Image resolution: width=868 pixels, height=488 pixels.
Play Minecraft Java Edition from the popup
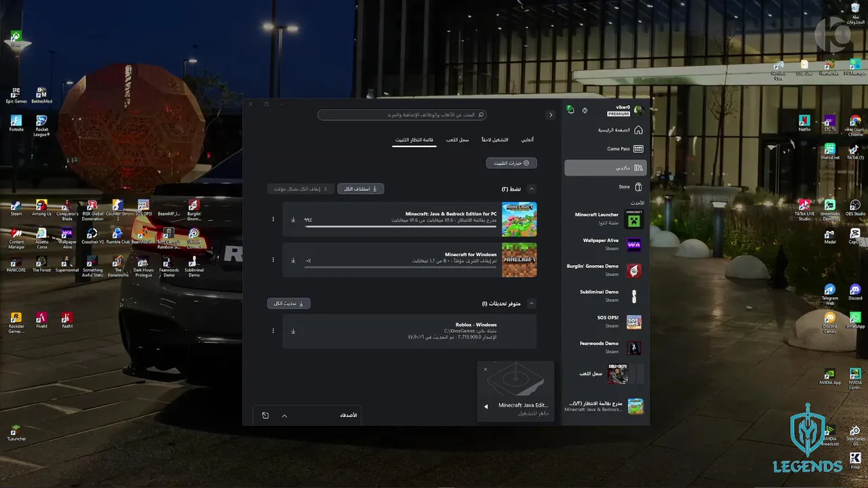point(486,407)
